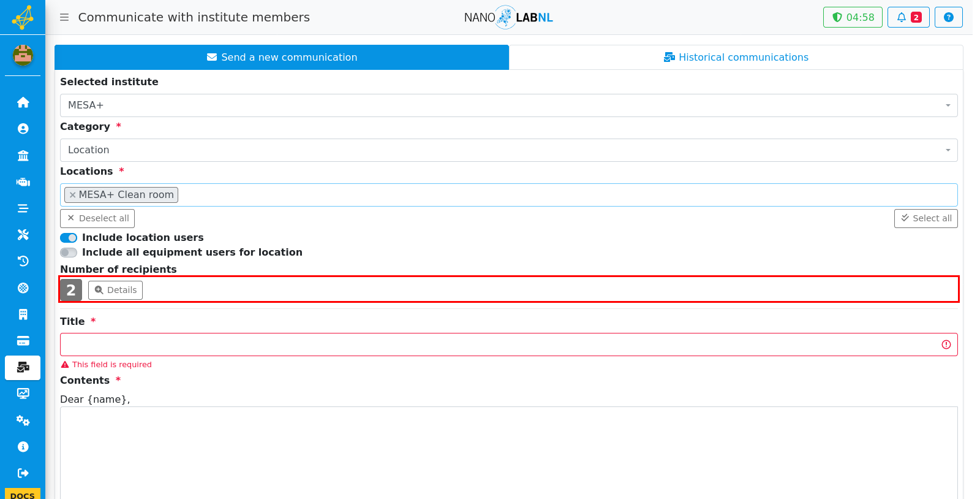Switch to Historical communications tab
980x499 pixels.
[736, 57]
